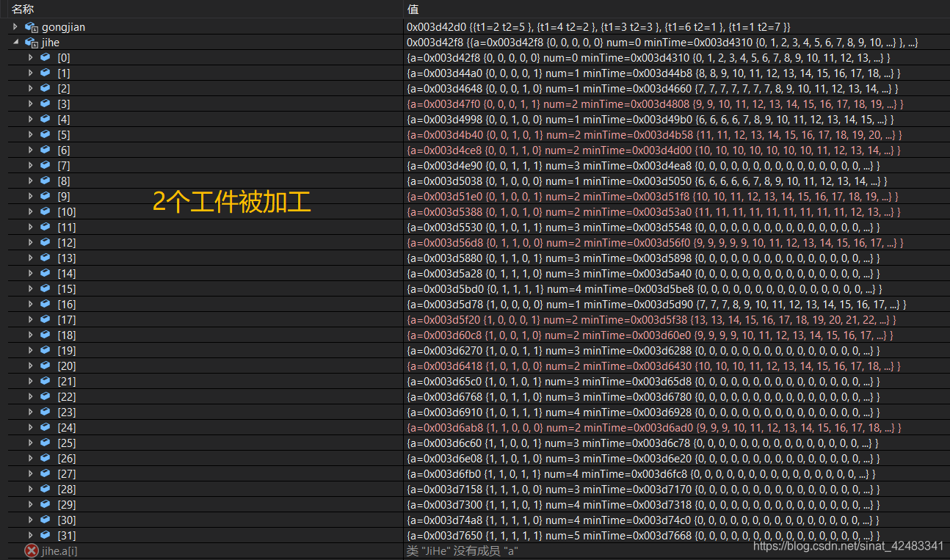
Task: Select the [29] tree row label
Action: (x=66, y=504)
